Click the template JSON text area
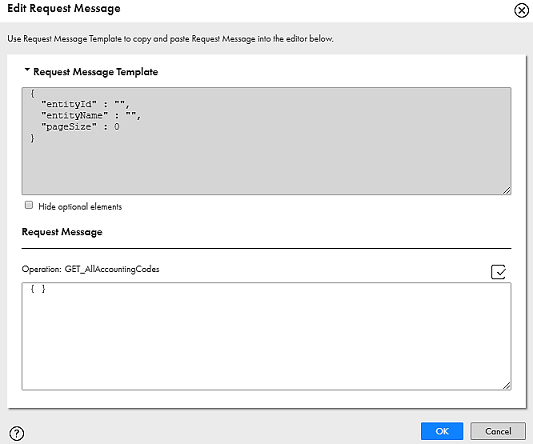Image resolution: width=533 pixels, height=444 pixels. coord(266,141)
